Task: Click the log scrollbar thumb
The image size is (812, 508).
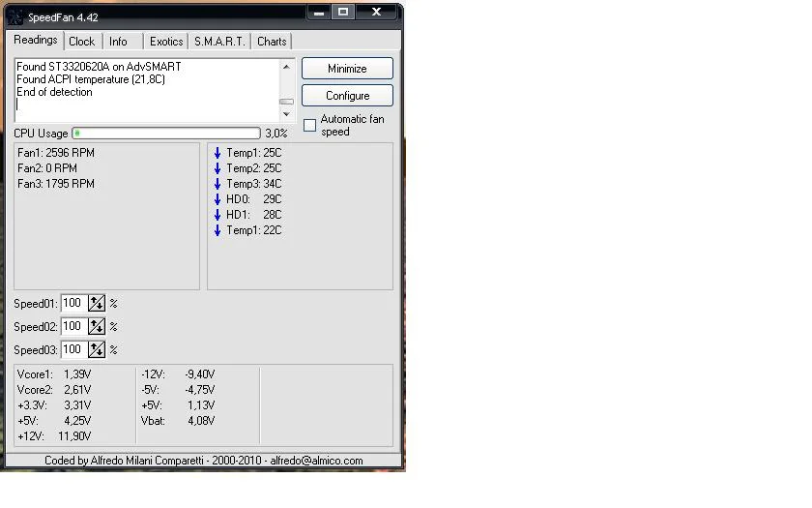Action: 286,102
